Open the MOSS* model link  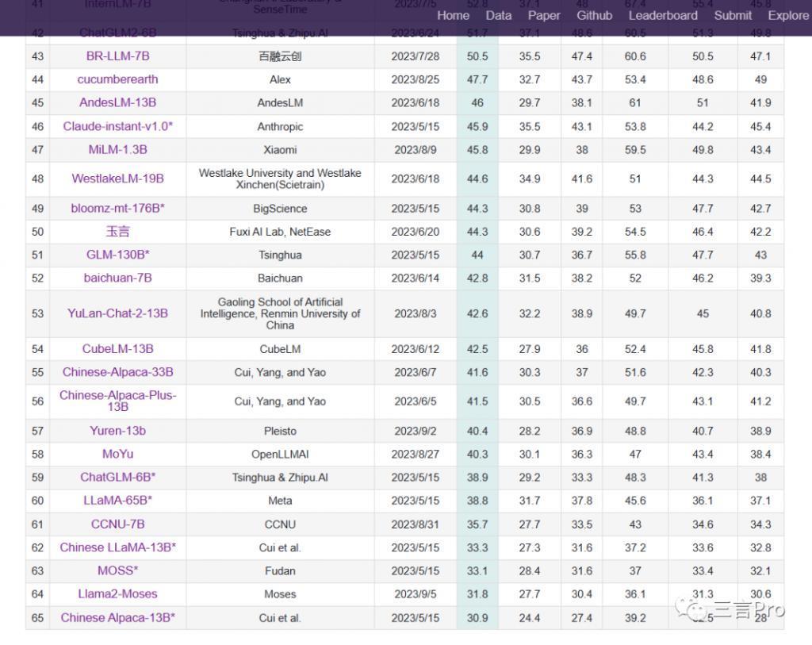click(x=117, y=570)
